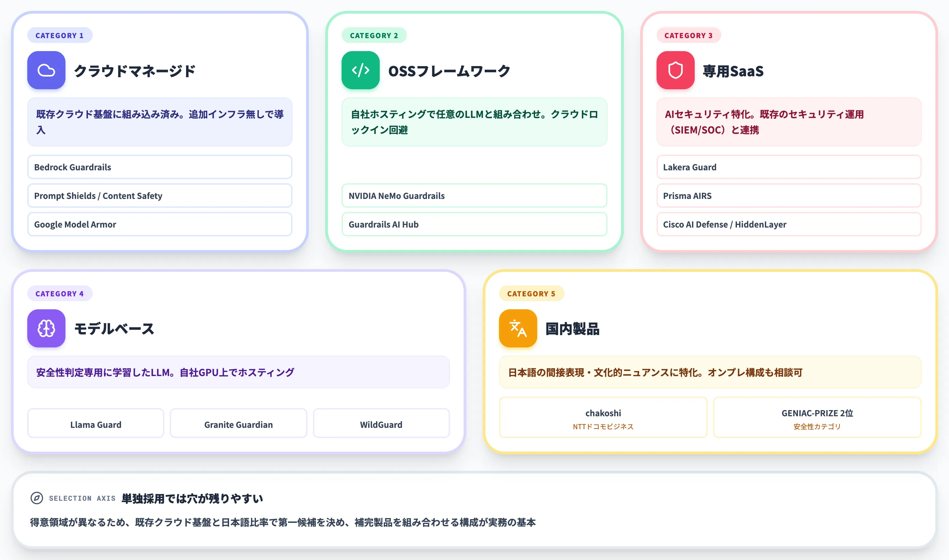Image resolution: width=949 pixels, height=560 pixels.
Task: Click the SELECTION AXIS label
Action: click(82, 498)
